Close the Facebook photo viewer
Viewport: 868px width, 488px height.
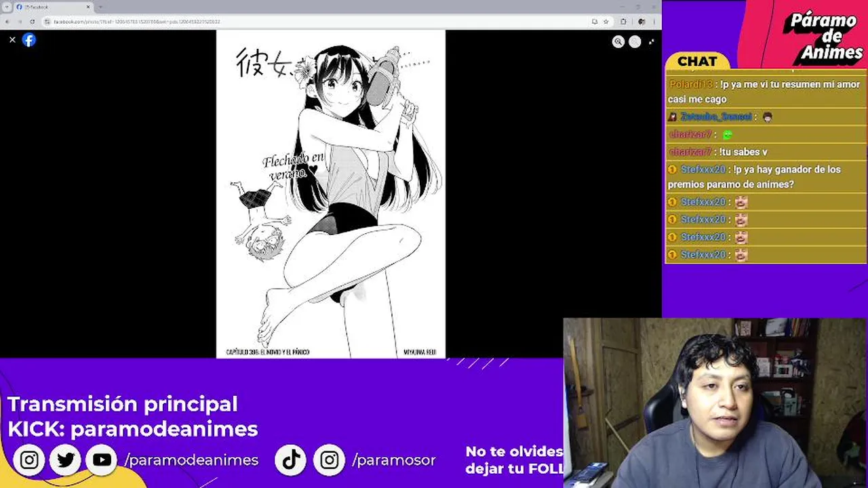click(x=12, y=40)
